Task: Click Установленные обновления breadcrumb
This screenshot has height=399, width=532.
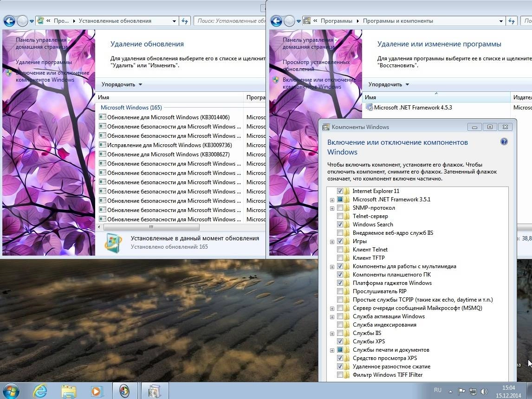Action: point(115,21)
